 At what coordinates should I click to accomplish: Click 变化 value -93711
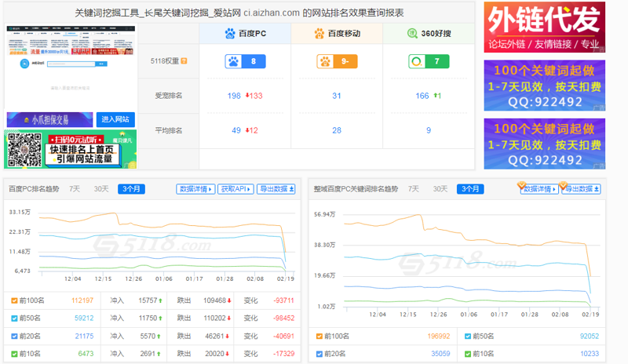click(283, 300)
